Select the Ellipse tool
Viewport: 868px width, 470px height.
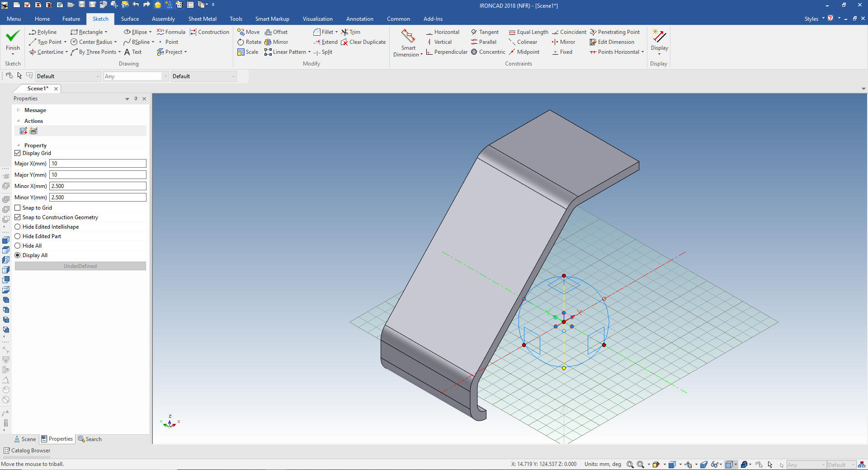pos(135,32)
